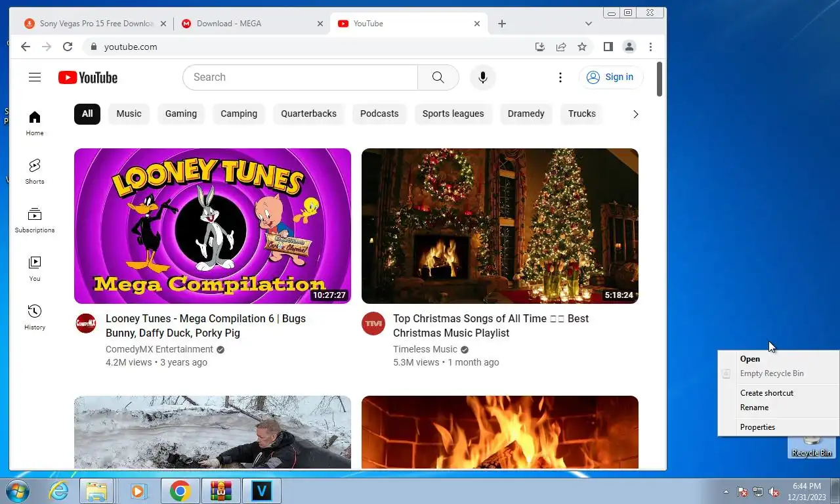Open Timeless Music channel avatar
The image size is (840, 504).
coord(373,323)
